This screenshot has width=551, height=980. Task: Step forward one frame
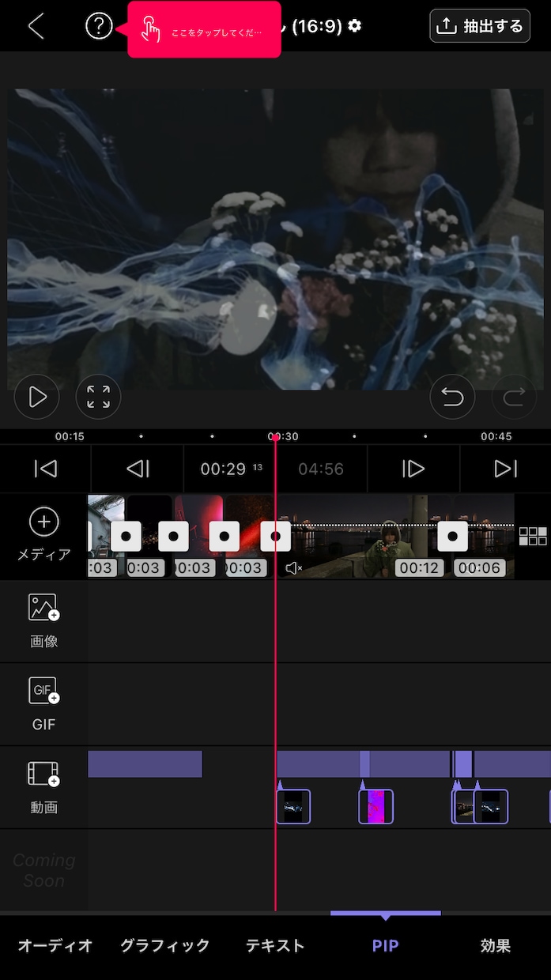point(413,469)
